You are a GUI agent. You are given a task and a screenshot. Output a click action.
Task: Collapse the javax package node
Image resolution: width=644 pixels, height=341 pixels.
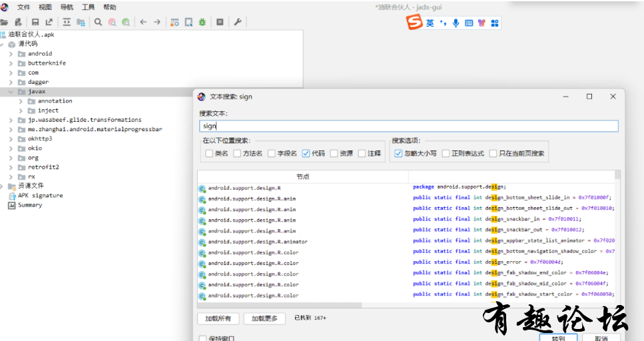pos(11,92)
